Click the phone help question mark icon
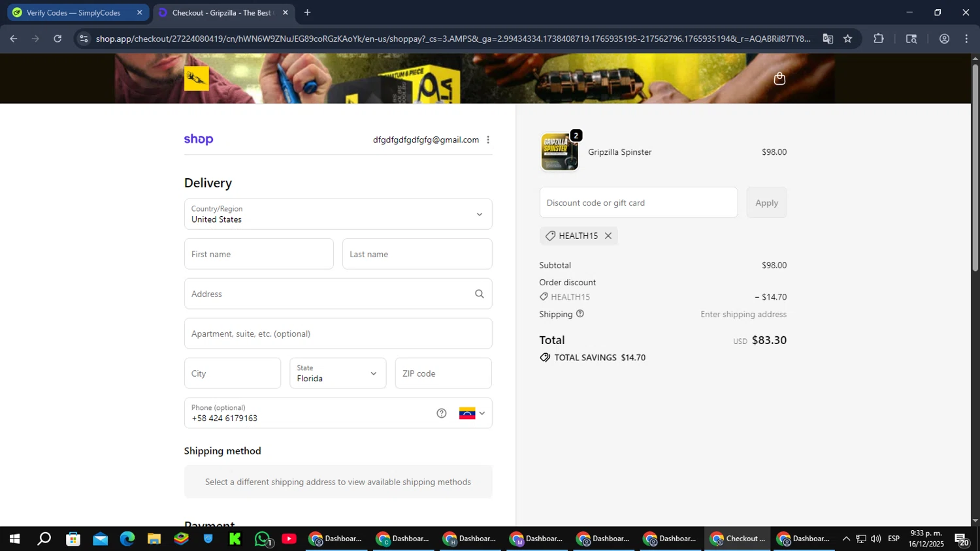The width and height of the screenshot is (980, 551). pyautogui.click(x=442, y=413)
